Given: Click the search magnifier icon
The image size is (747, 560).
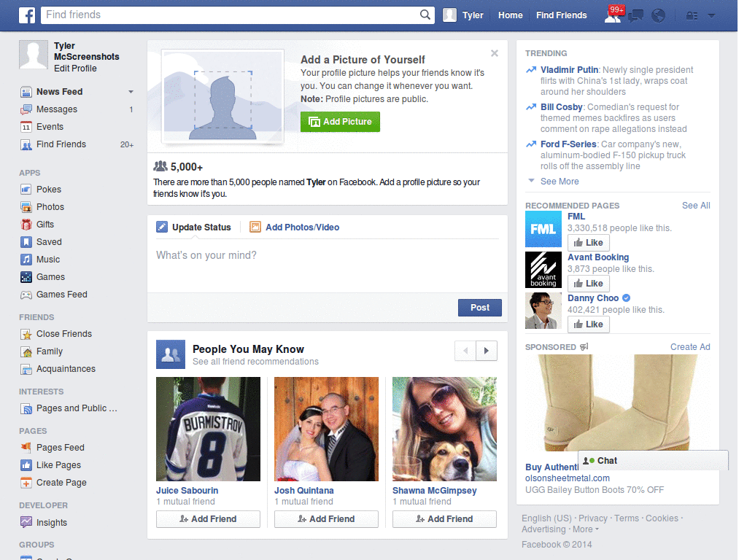Looking at the screenshot, I should click(x=425, y=15).
